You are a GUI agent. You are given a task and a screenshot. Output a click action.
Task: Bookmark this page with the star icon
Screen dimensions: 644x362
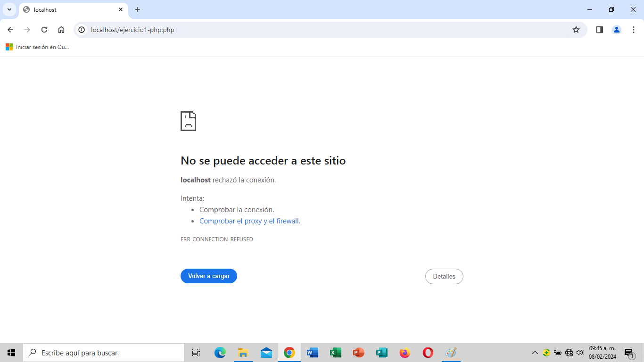(576, 30)
